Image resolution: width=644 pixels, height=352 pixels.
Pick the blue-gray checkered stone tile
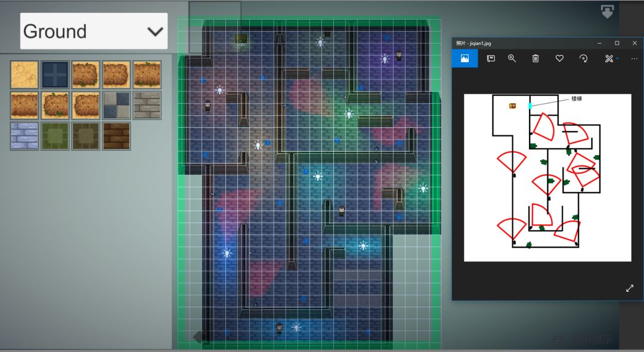(x=116, y=105)
